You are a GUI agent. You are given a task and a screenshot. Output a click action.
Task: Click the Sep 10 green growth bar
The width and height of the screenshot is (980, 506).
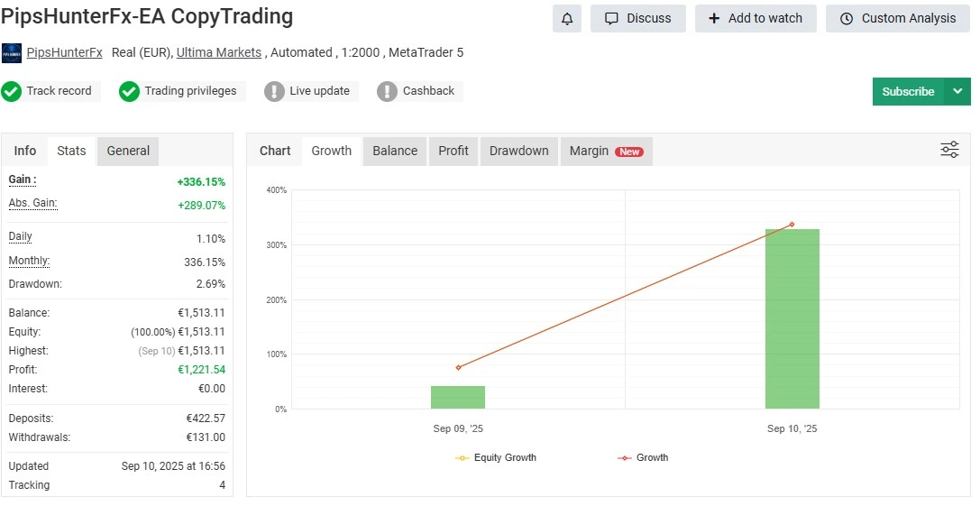tap(792, 318)
